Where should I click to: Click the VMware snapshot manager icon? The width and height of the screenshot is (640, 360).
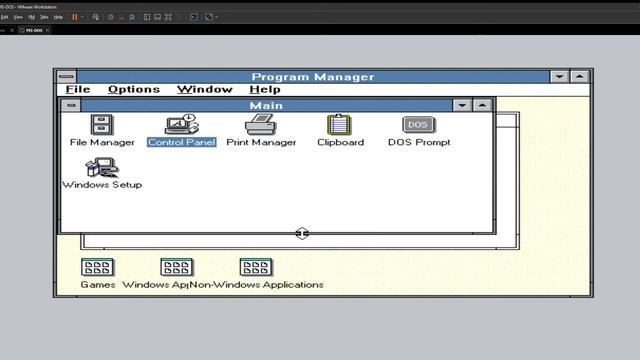pyautogui.click(x=132, y=17)
